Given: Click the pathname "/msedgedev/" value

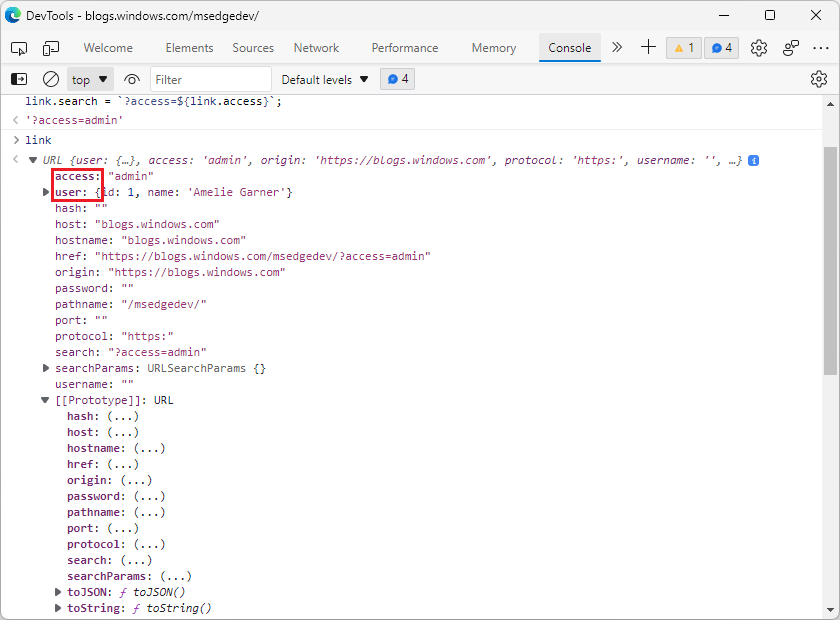Looking at the screenshot, I should click(164, 304).
